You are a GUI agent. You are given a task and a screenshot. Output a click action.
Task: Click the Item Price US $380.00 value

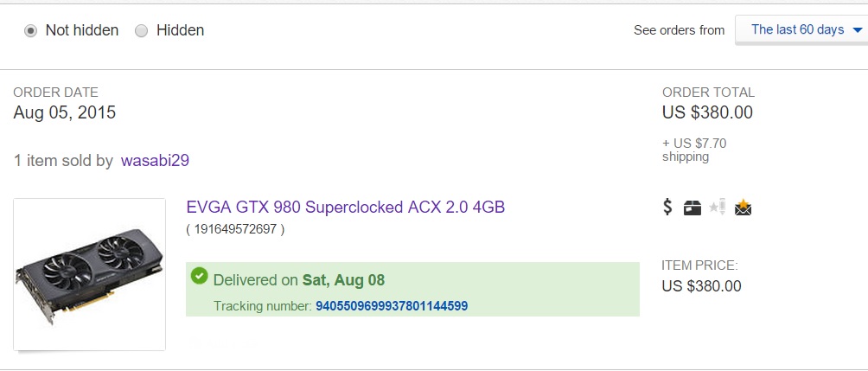(701, 286)
